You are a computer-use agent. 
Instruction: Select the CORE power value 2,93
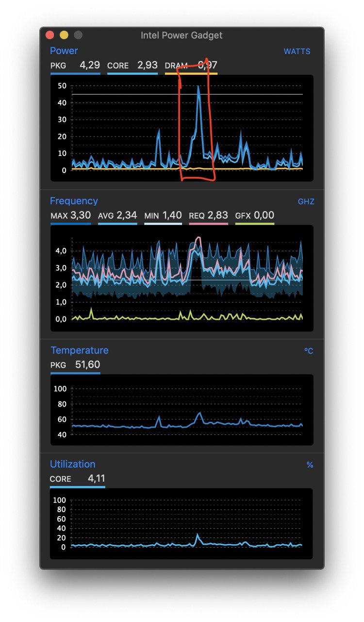click(x=147, y=65)
